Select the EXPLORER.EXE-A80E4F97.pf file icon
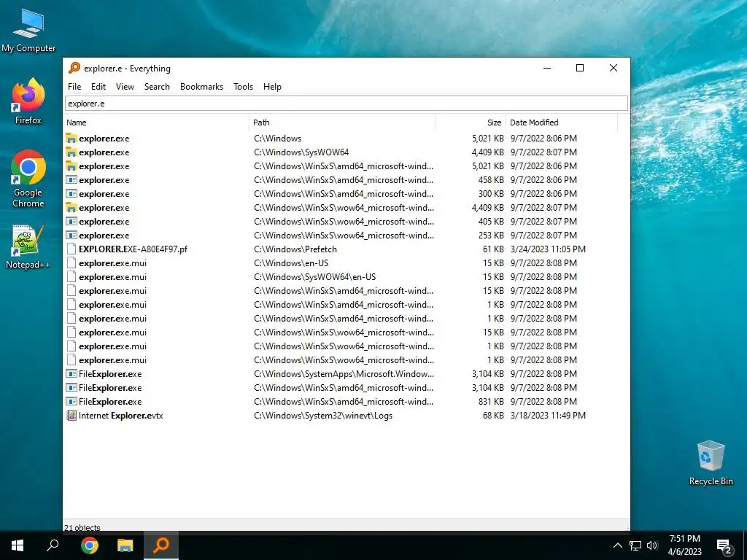Image resolution: width=747 pixels, height=560 pixels. point(71,249)
